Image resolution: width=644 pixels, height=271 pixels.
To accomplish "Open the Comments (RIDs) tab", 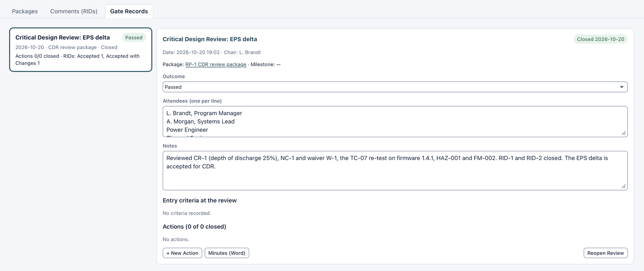I will (74, 11).
